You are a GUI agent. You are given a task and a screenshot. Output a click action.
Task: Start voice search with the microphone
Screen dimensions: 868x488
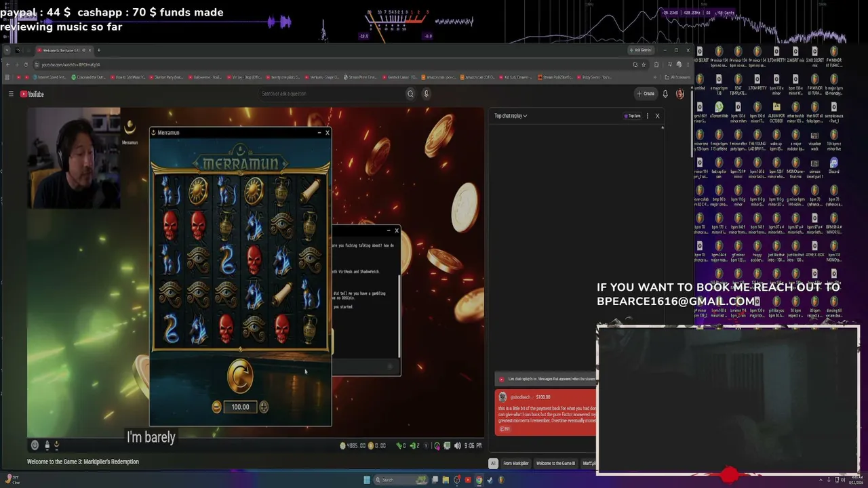(426, 94)
